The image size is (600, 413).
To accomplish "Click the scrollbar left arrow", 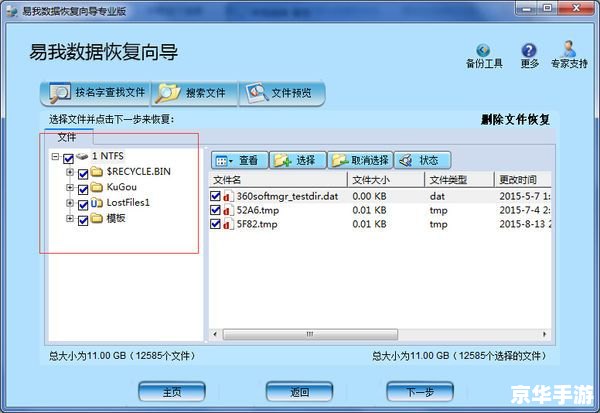I will click(x=215, y=334).
